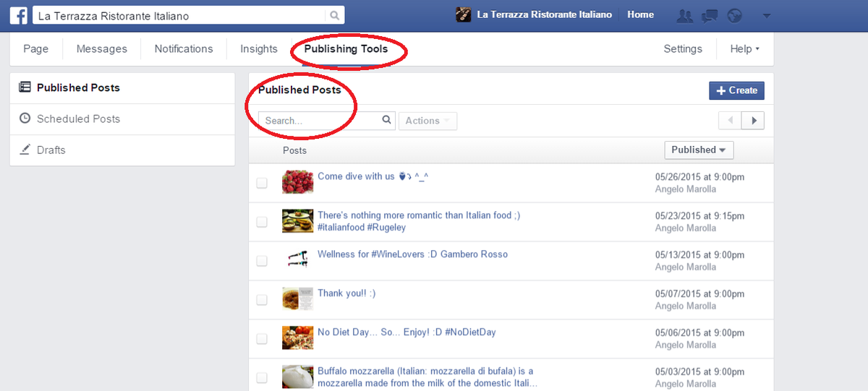Open the Published filter dropdown
The width and height of the screenshot is (868, 391).
(699, 150)
